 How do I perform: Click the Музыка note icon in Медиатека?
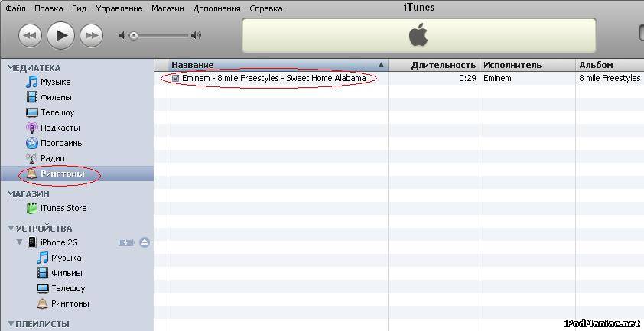(x=31, y=82)
